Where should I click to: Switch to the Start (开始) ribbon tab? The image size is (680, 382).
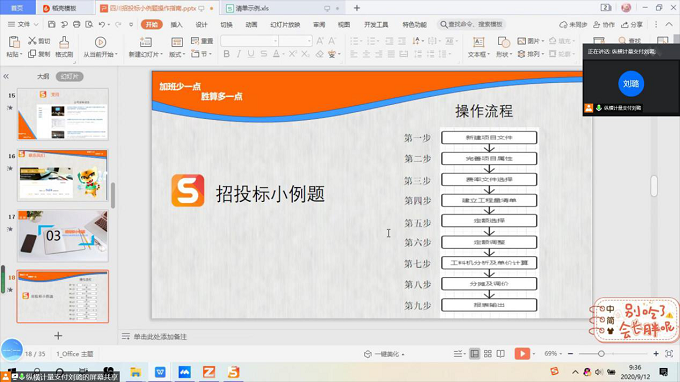152,24
